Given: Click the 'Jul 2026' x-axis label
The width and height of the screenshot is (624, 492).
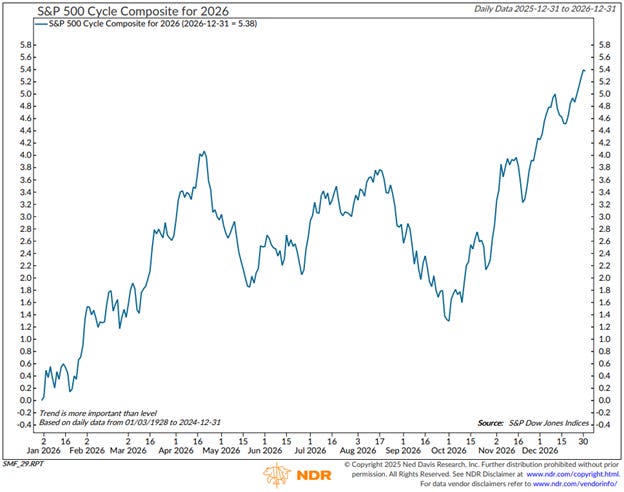Looking at the screenshot, I should (310, 451).
